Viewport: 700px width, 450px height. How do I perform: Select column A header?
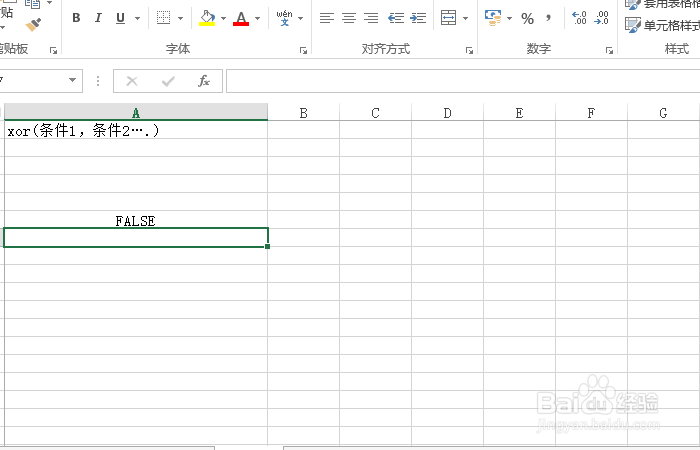click(136, 112)
